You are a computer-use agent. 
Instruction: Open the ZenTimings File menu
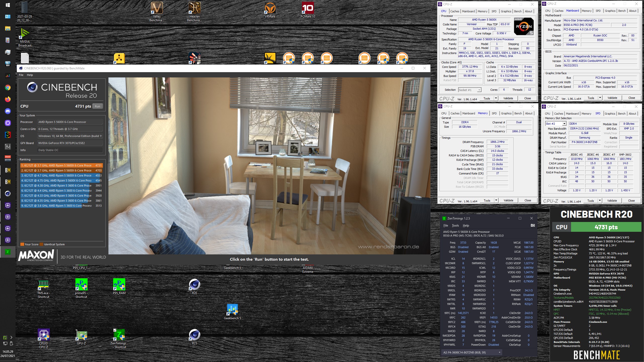446,225
